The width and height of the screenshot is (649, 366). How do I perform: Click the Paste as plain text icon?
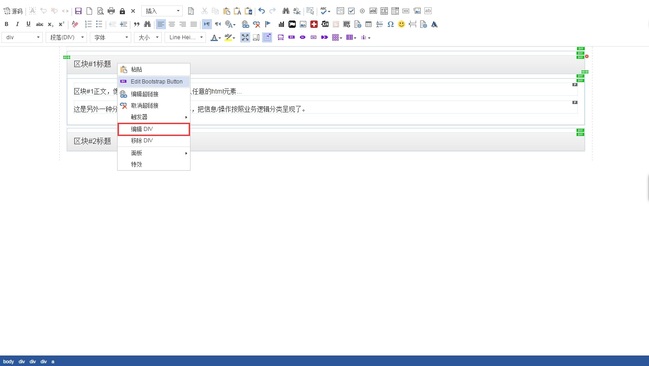coord(237,11)
